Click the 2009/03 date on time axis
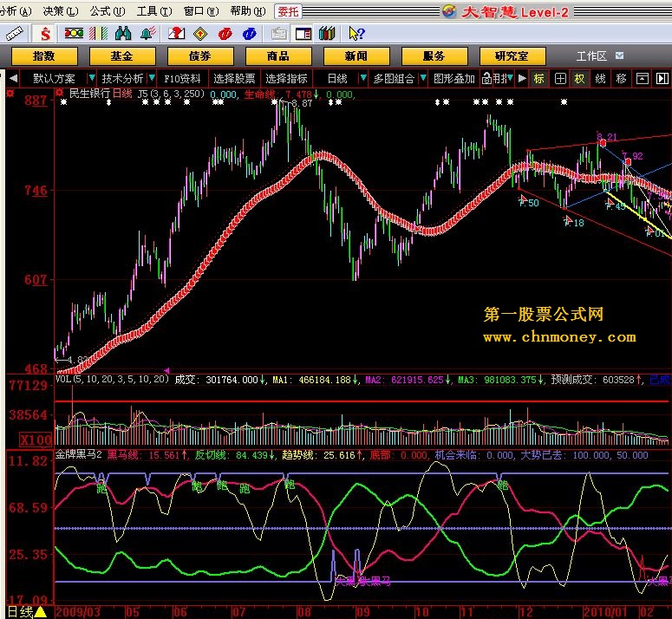Image resolution: width=672 pixels, height=619 pixels. (x=78, y=612)
